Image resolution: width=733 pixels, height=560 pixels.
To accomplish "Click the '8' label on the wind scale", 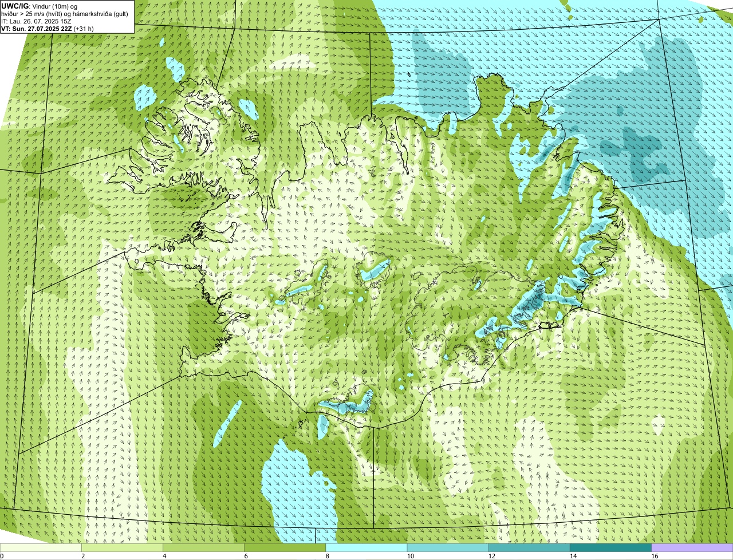I will point(328,556).
